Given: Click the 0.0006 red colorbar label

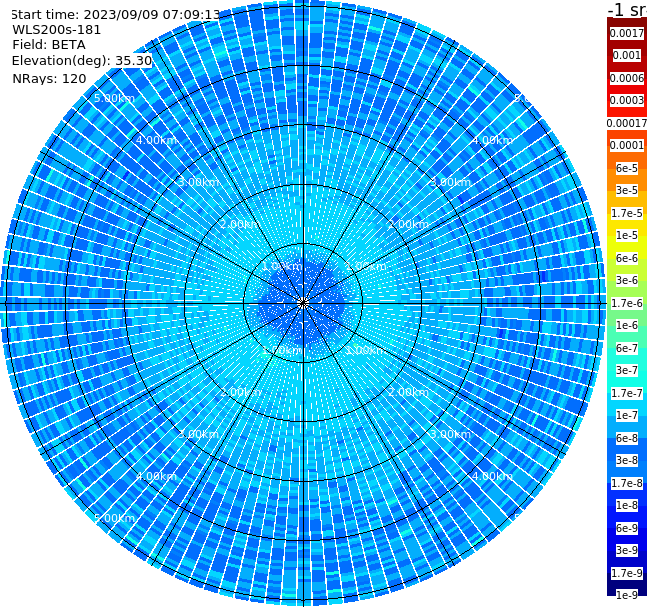Looking at the screenshot, I should click(x=627, y=78).
